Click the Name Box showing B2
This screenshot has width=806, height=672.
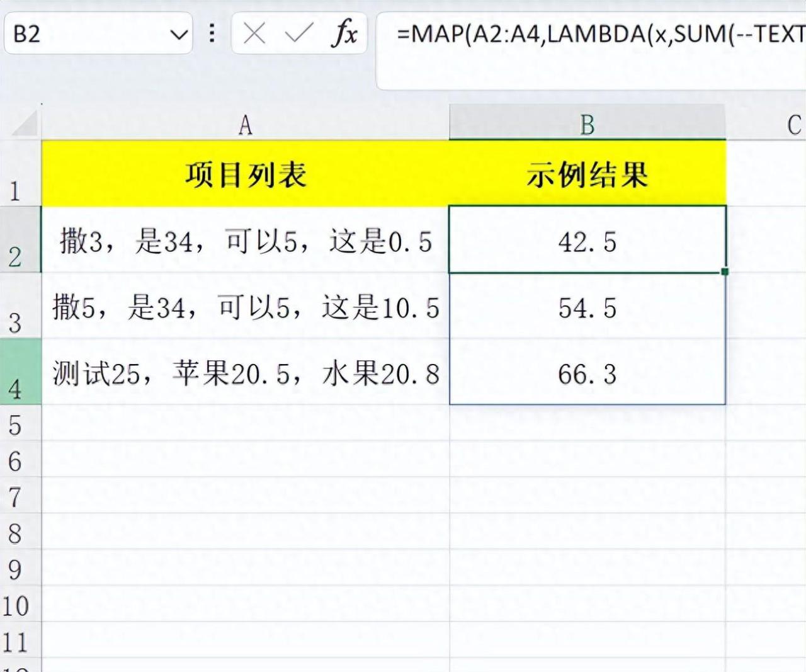point(98,33)
